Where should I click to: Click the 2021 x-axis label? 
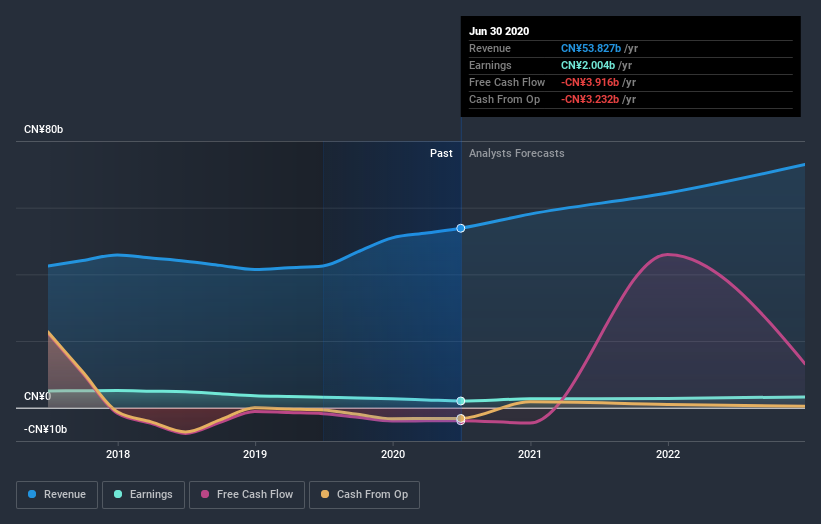(530, 454)
